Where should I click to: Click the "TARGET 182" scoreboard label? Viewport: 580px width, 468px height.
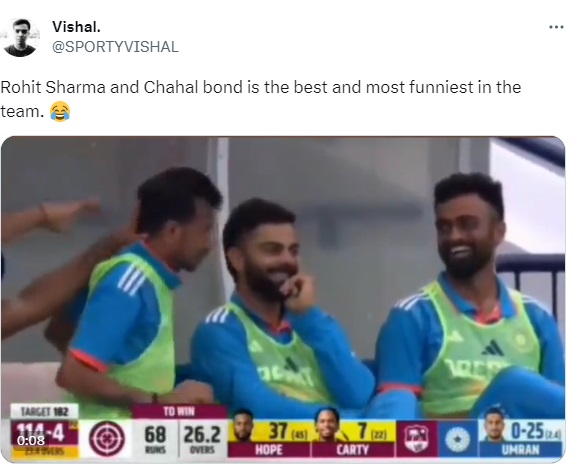pos(44,411)
